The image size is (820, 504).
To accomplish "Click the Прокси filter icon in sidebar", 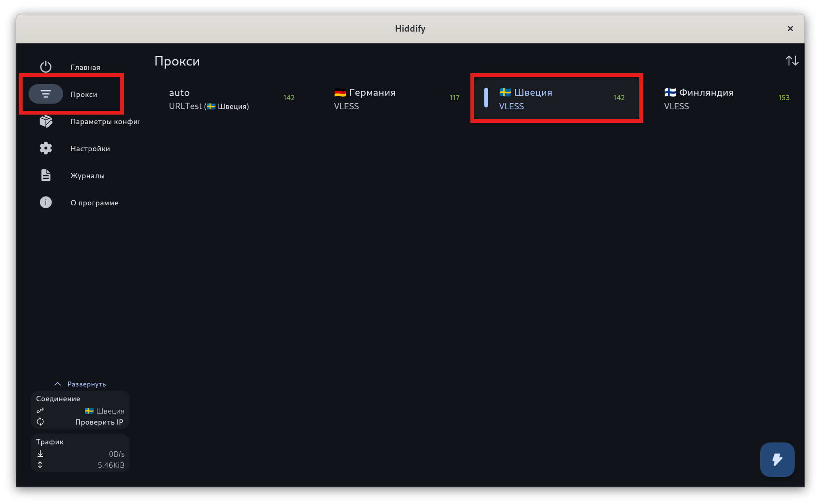I will (46, 94).
